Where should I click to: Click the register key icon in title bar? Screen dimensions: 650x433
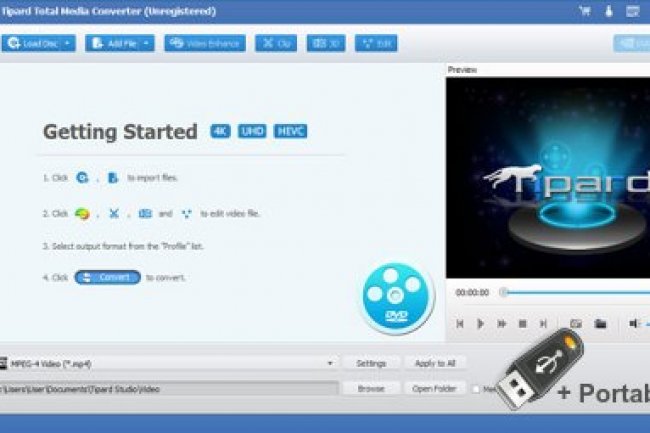609,11
